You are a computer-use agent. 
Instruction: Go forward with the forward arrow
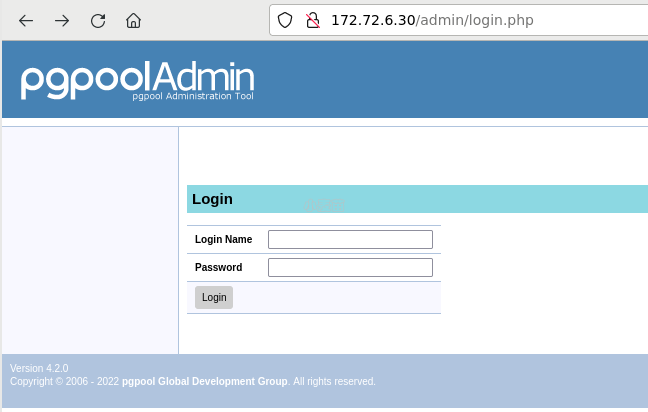62,21
